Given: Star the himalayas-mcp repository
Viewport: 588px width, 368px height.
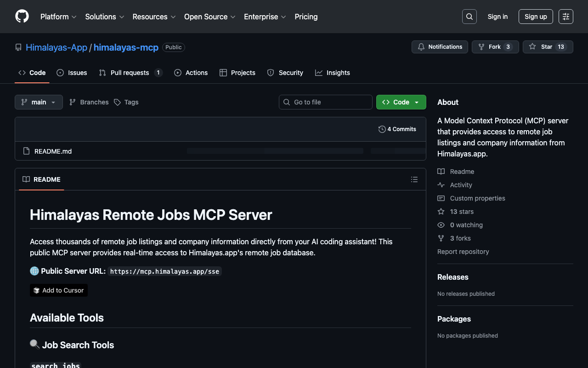Looking at the screenshot, I should click(541, 47).
